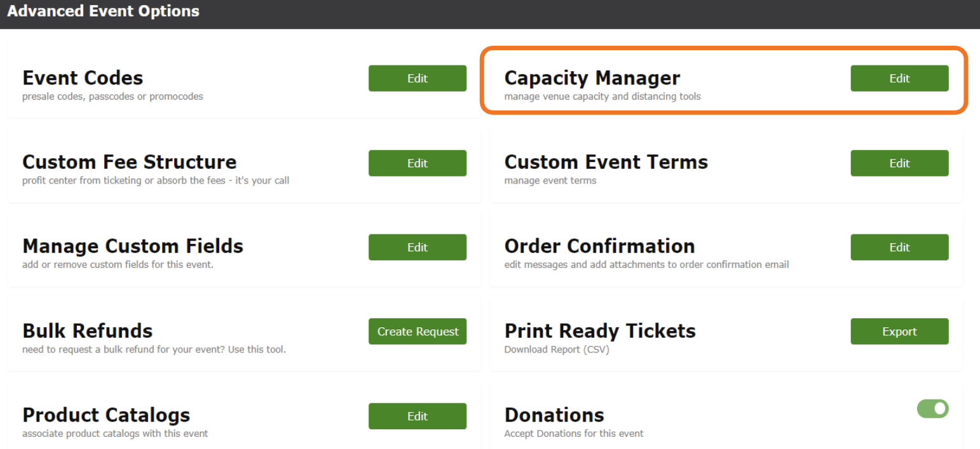Click the Donations heading text
Image resolution: width=980 pixels, height=449 pixels.
pyautogui.click(x=554, y=415)
